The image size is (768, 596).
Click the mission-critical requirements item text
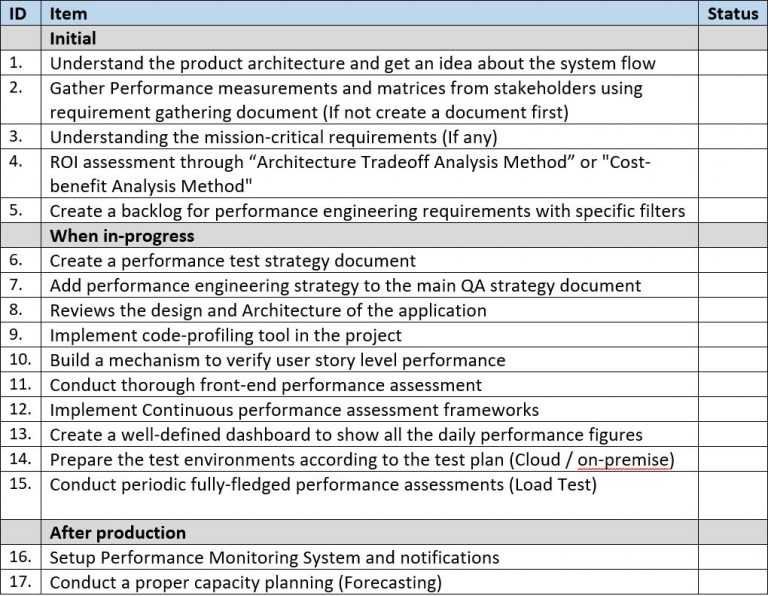click(273, 137)
